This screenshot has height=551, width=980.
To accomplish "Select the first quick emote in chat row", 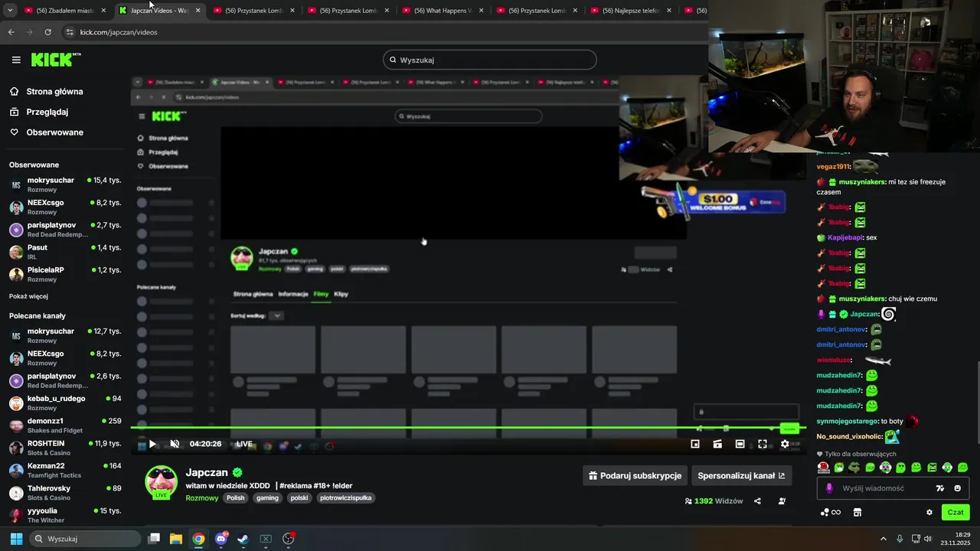I will tap(823, 467).
